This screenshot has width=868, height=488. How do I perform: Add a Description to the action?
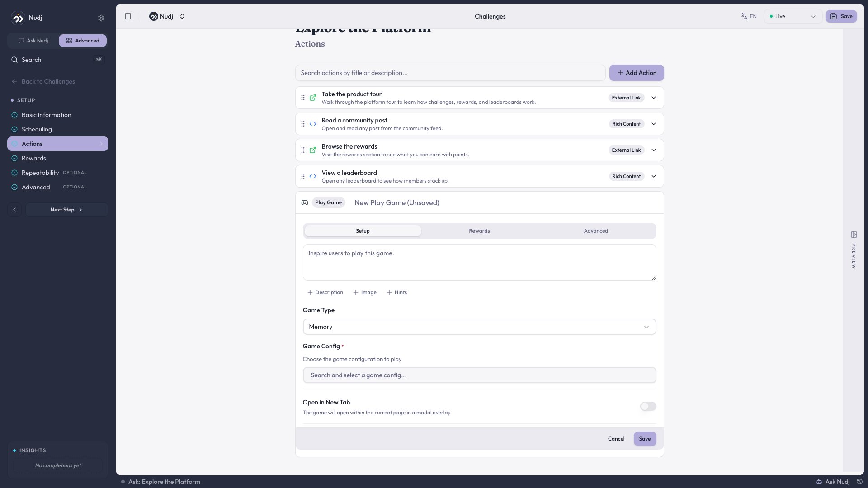325,292
